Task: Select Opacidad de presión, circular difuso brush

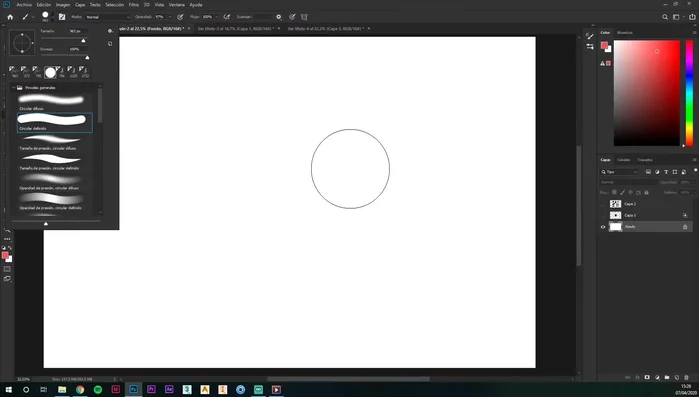Action: pyautogui.click(x=54, y=182)
